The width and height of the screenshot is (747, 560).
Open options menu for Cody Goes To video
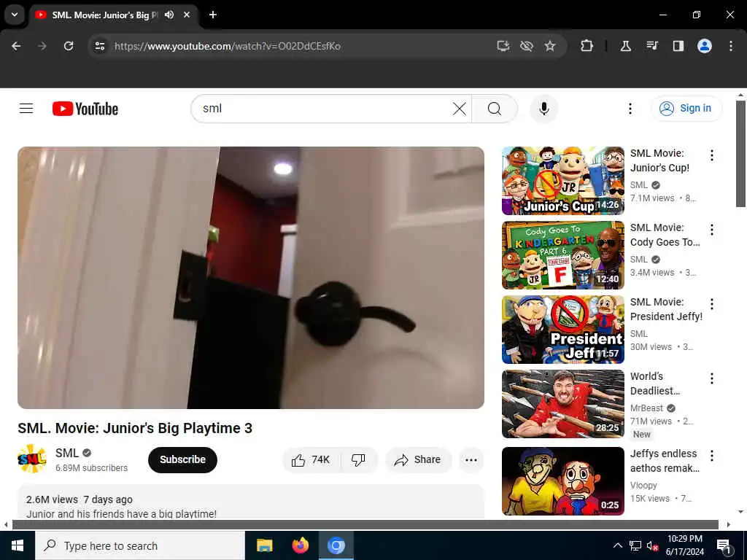point(712,230)
